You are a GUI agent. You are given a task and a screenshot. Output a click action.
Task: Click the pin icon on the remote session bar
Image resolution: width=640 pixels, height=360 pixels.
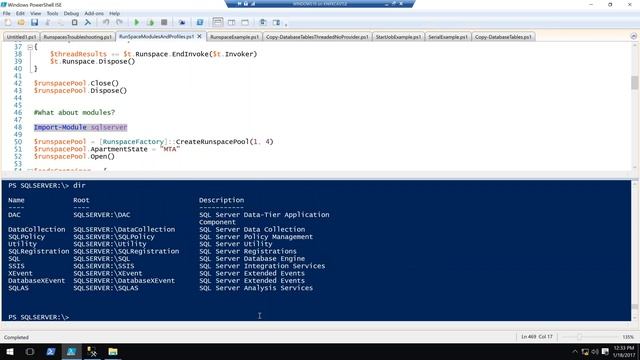point(240,3)
